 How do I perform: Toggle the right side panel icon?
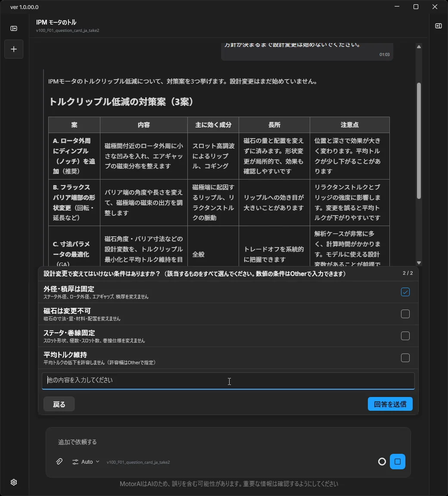[438, 26]
